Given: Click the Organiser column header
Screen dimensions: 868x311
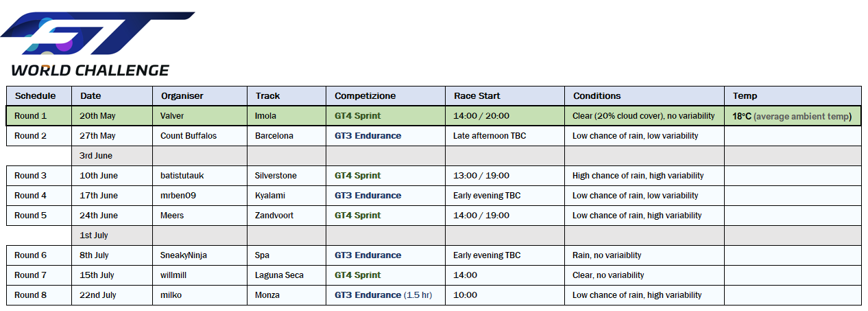Looking at the screenshot, I should (x=182, y=96).
